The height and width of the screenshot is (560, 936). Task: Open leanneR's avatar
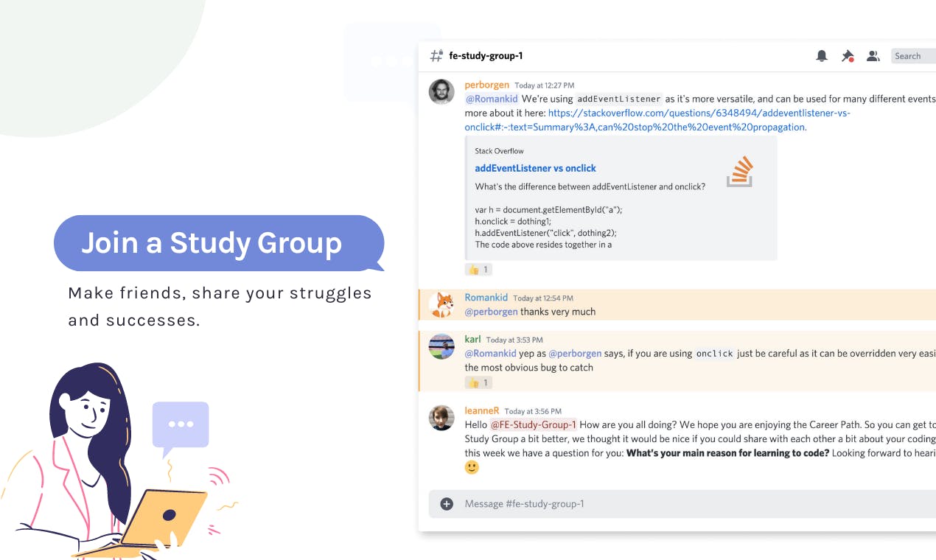coord(441,418)
